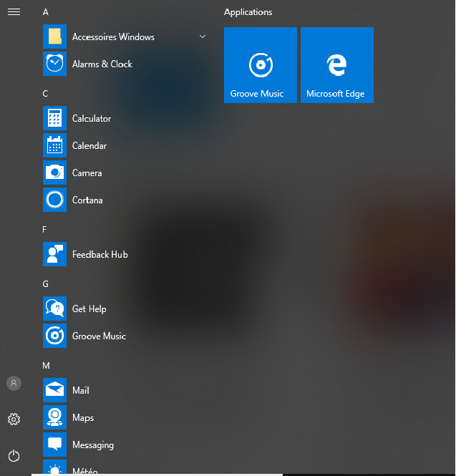
Task: Click the Maps label text
Action: pos(83,418)
